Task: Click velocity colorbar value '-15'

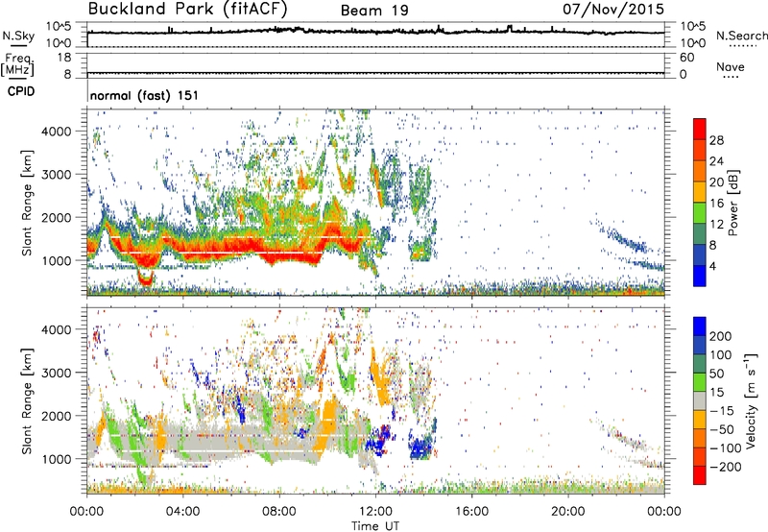Action: [722, 411]
